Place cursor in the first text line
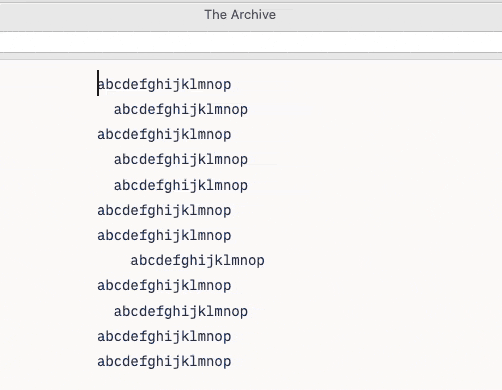Viewport: 502px width, 390px height. [165, 85]
